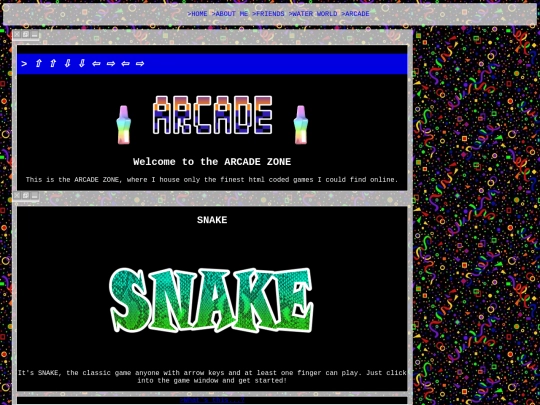The height and width of the screenshot is (405, 540).
Task: Click the first down arrow in blue bar
Action: click(x=68, y=64)
